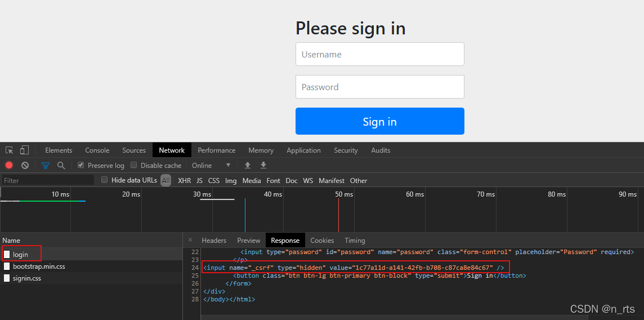Filter requests by Doc
The image size is (644, 320).
point(292,181)
